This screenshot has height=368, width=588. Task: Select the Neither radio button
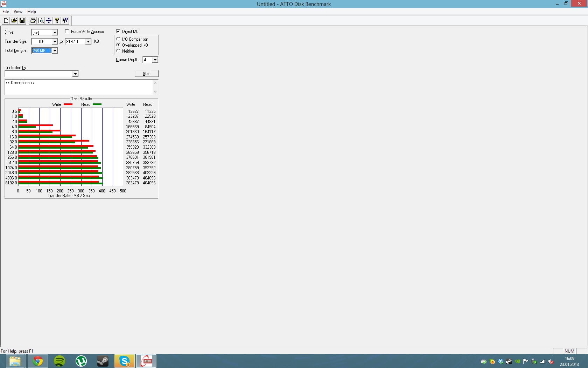118,51
